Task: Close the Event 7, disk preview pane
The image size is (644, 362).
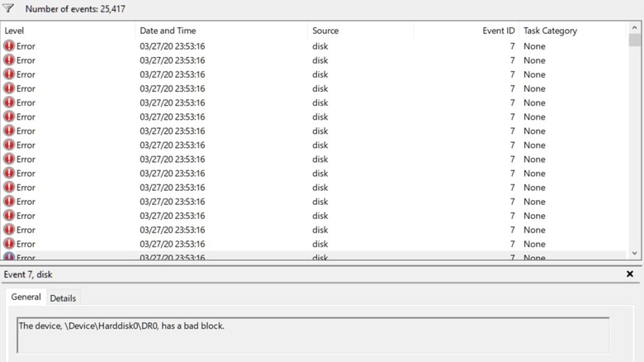Action: coord(630,274)
